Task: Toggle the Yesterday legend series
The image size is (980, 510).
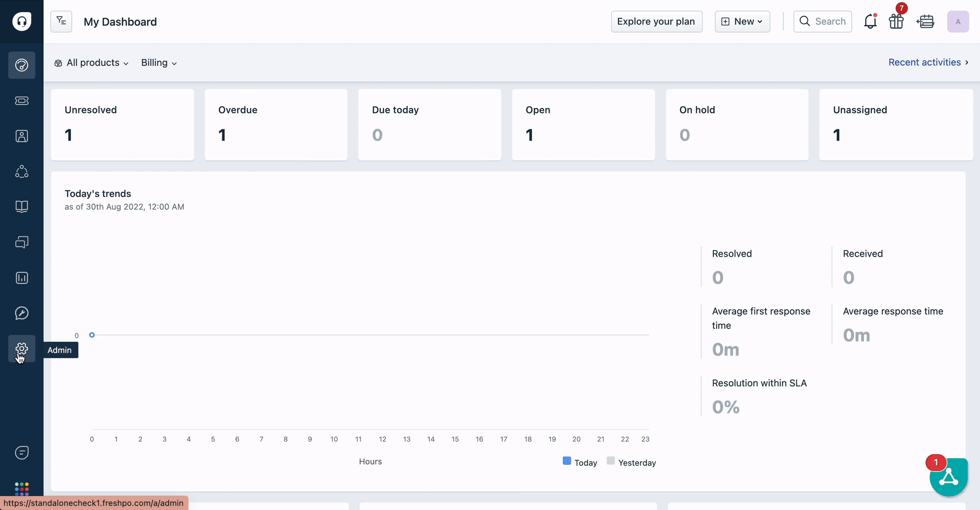Action: 631,462
